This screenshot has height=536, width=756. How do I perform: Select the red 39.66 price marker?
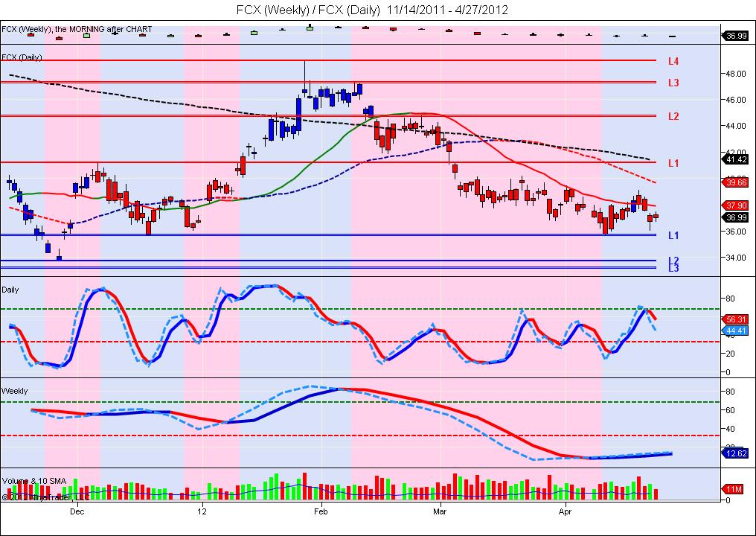[x=735, y=182]
